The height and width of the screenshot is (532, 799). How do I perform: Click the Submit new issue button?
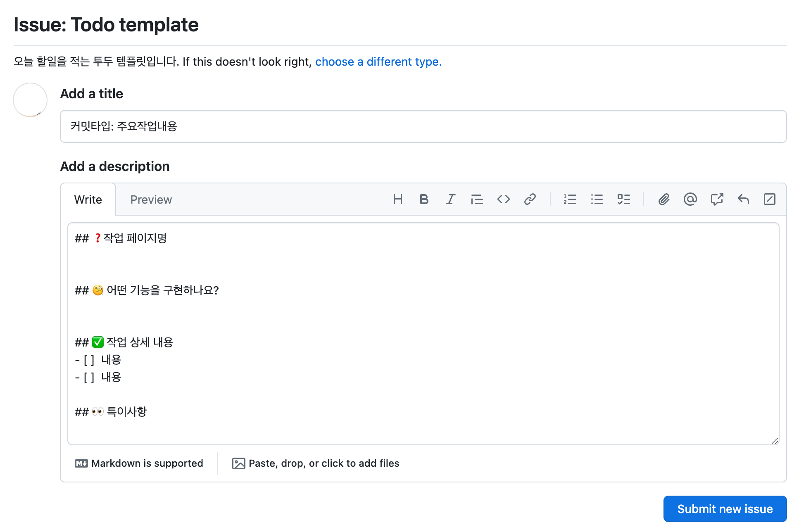point(725,509)
